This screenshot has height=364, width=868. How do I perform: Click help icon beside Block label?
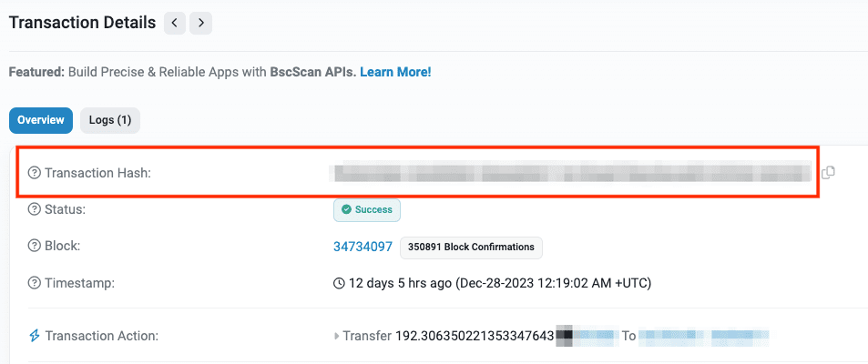point(35,246)
